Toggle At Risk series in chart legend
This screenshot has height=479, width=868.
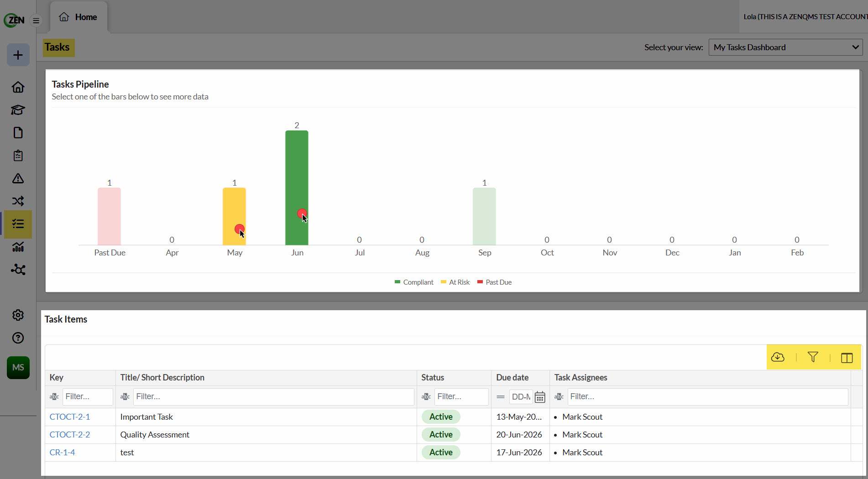pos(455,282)
